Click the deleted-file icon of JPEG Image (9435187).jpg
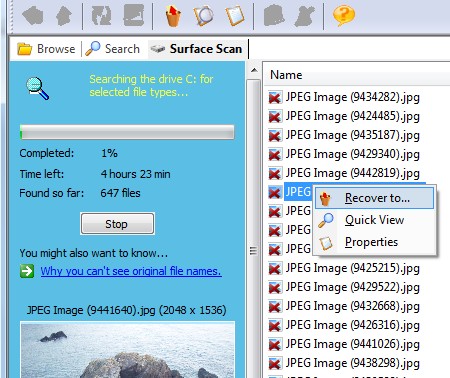 click(x=275, y=135)
